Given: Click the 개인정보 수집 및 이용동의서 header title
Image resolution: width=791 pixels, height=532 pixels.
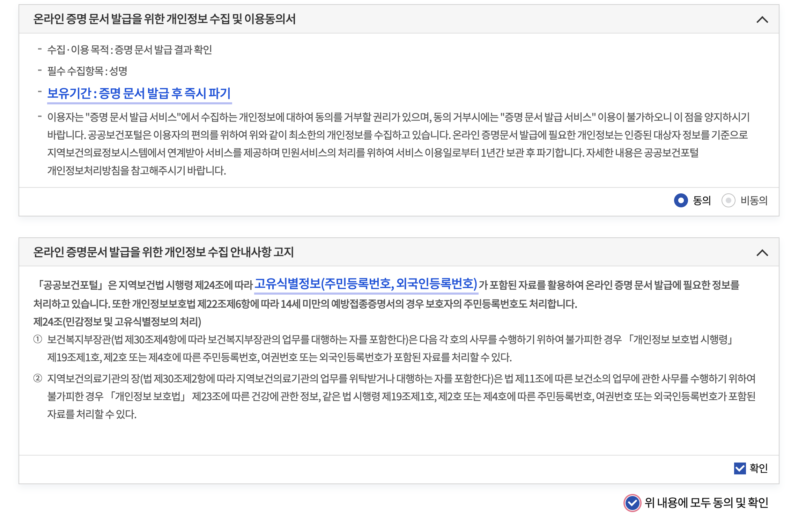Looking at the screenshot, I should (x=164, y=19).
